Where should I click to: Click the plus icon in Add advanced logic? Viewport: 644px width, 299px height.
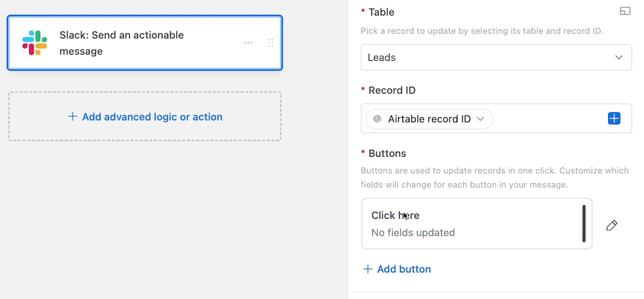[72, 116]
